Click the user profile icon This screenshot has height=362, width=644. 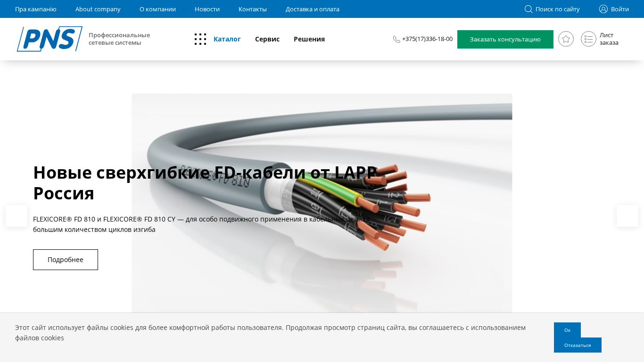click(603, 9)
